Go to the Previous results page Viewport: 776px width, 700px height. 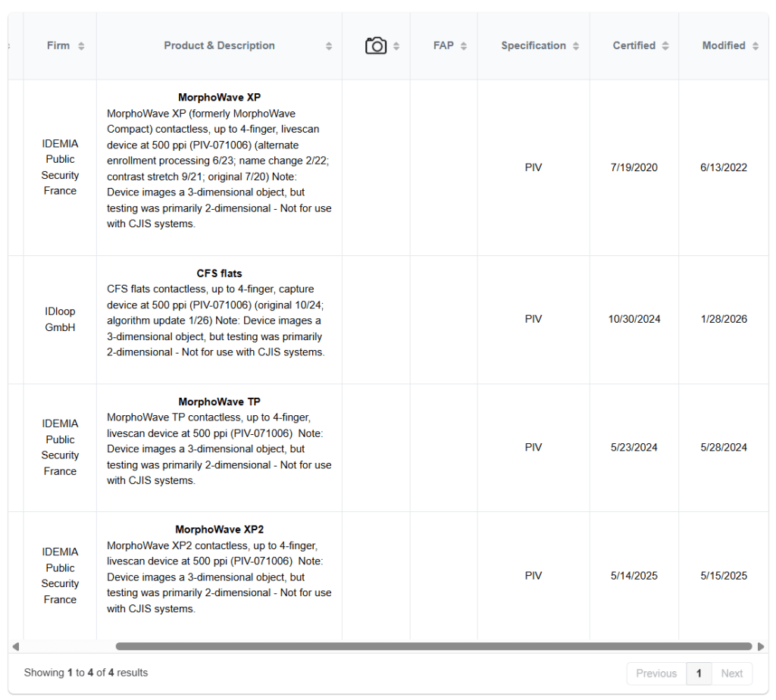[x=656, y=673]
